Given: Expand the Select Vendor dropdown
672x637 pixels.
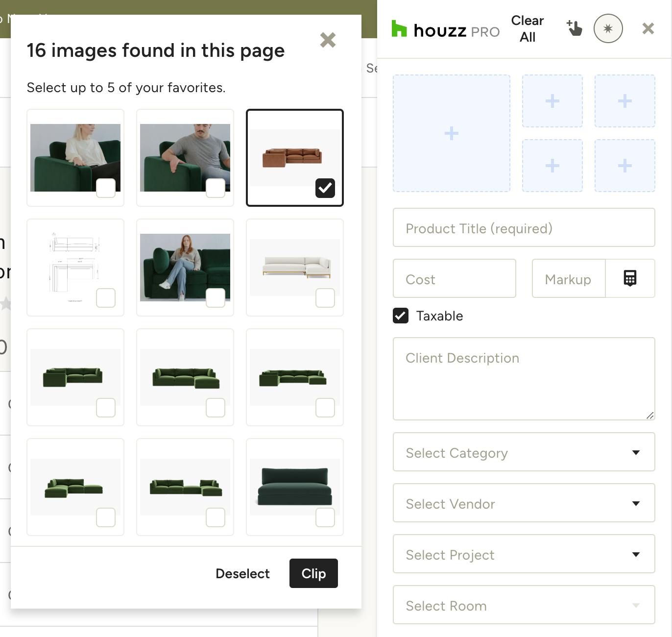Looking at the screenshot, I should [524, 503].
